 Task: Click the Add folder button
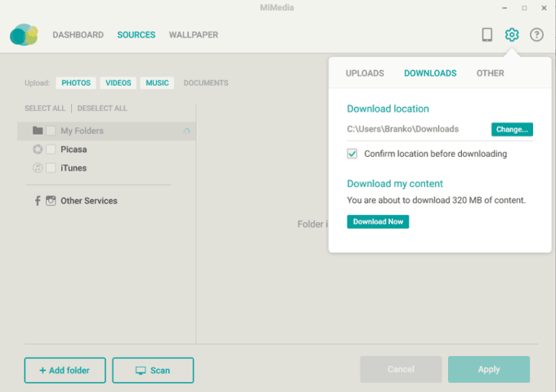click(65, 370)
